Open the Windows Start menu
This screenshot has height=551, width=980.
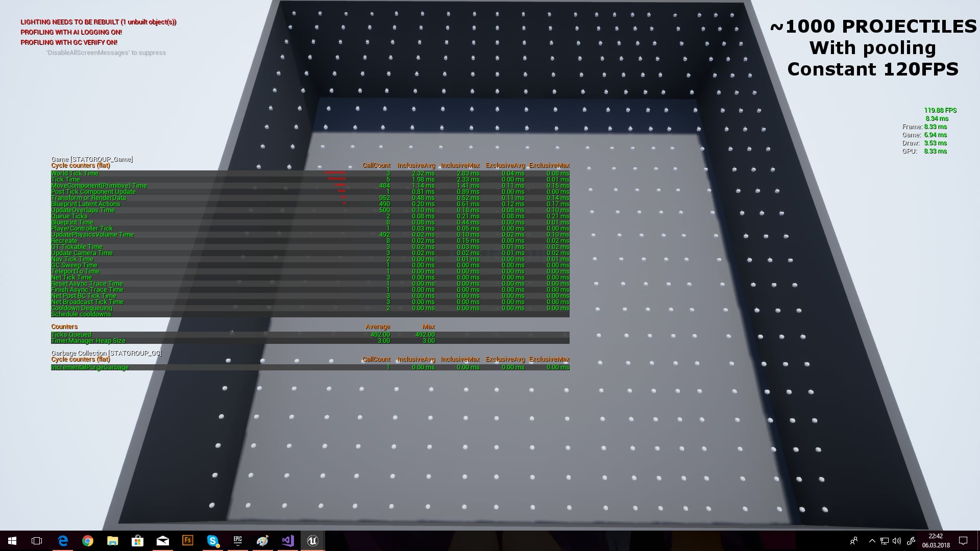click(12, 541)
